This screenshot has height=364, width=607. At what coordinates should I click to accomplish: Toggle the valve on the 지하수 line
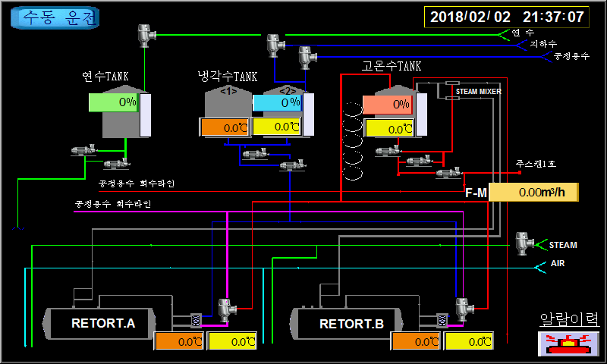pyautogui.click(x=274, y=45)
